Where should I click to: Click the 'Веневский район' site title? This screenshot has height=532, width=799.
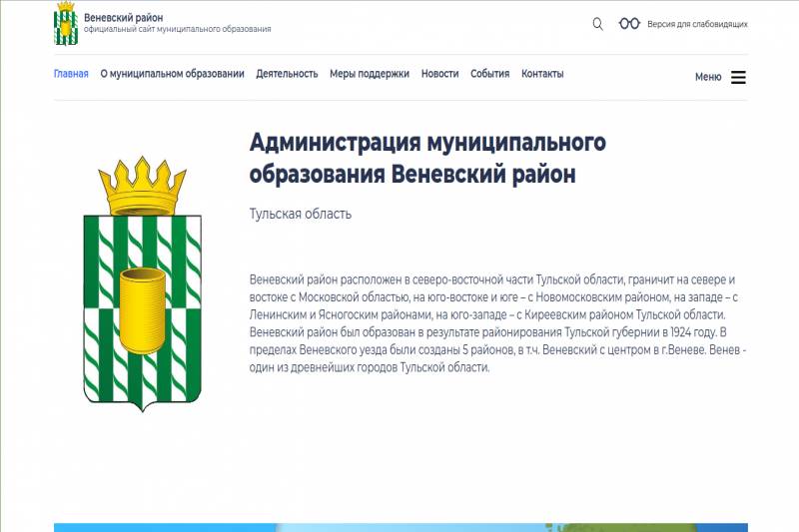click(x=124, y=17)
